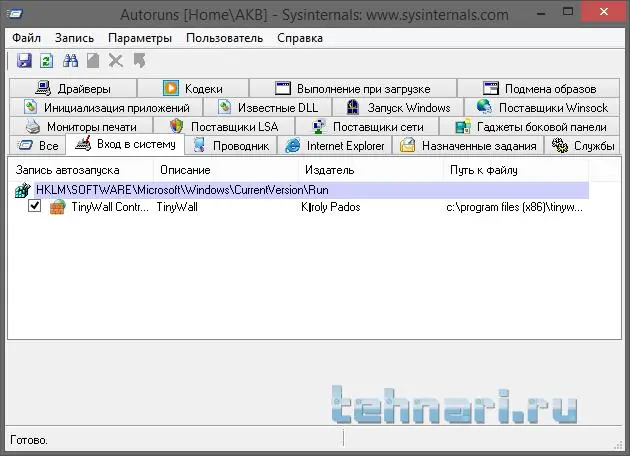Select the HKLM\SOFTWARE\...\Run registry row
The width and height of the screenshot is (630, 456).
[311, 190]
